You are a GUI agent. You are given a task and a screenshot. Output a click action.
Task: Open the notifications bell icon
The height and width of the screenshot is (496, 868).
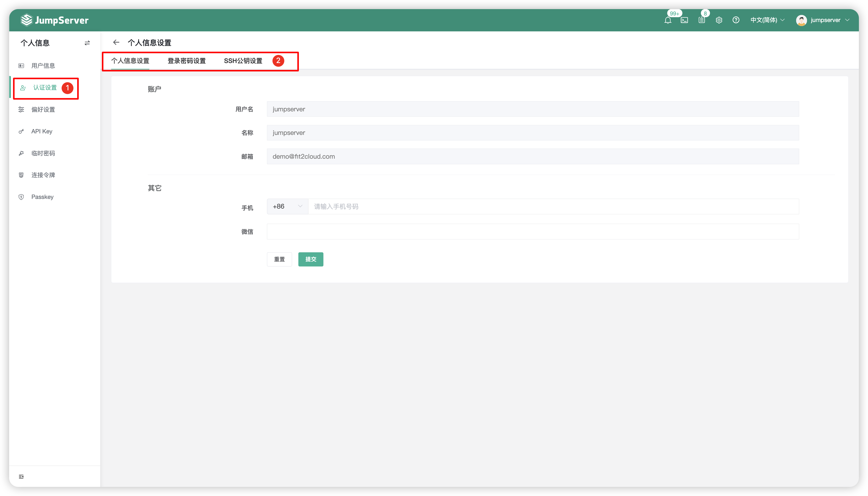tap(668, 20)
